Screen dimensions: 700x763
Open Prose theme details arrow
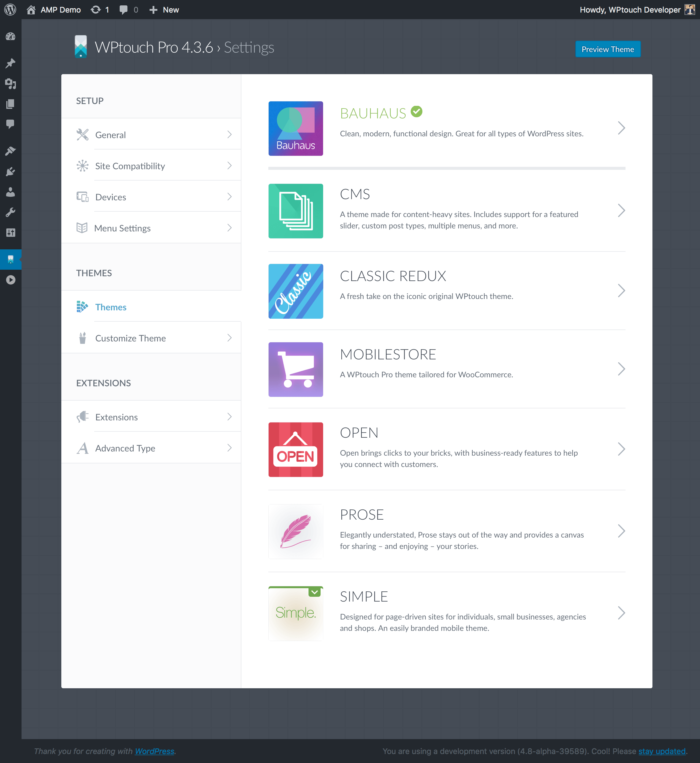click(x=621, y=531)
